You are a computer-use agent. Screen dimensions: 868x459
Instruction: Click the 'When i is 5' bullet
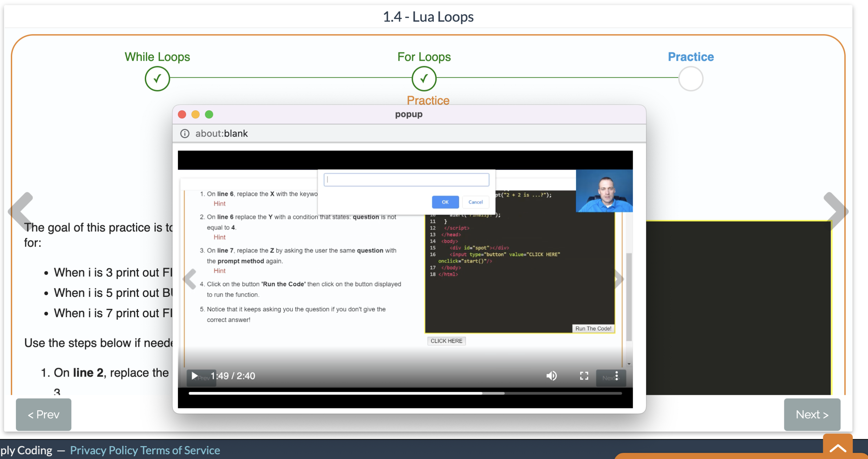113,293
